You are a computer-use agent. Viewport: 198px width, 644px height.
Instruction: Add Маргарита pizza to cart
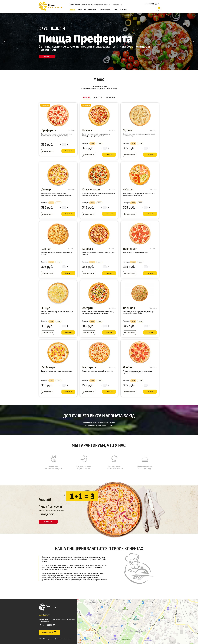[109, 392]
